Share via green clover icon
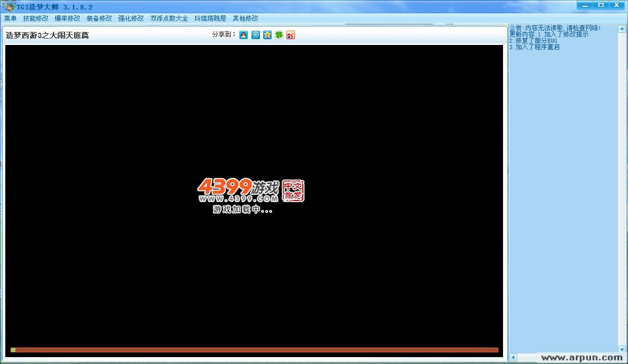This screenshot has height=364, width=628. click(279, 35)
